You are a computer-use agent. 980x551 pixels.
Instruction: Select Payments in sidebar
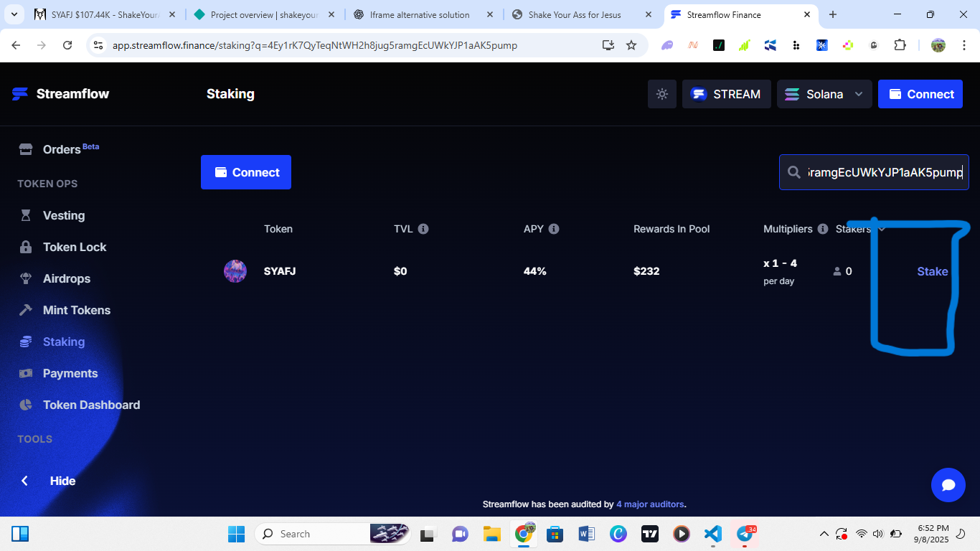click(x=70, y=373)
